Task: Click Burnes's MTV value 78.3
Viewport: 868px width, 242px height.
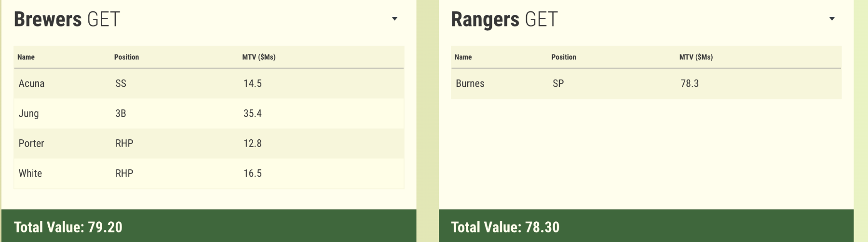Action: [x=690, y=83]
